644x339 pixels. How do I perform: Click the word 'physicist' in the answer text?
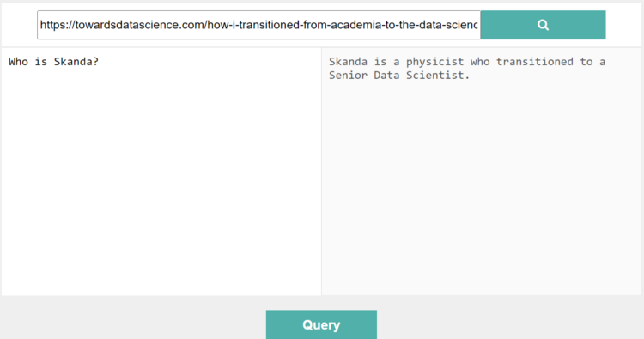pyautogui.click(x=435, y=62)
